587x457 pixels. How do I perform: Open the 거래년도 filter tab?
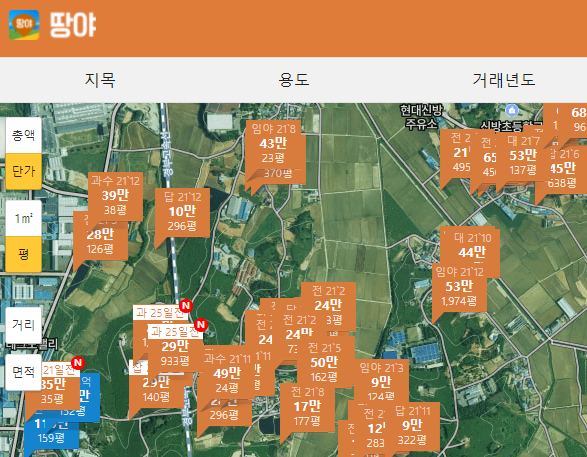click(x=504, y=80)
